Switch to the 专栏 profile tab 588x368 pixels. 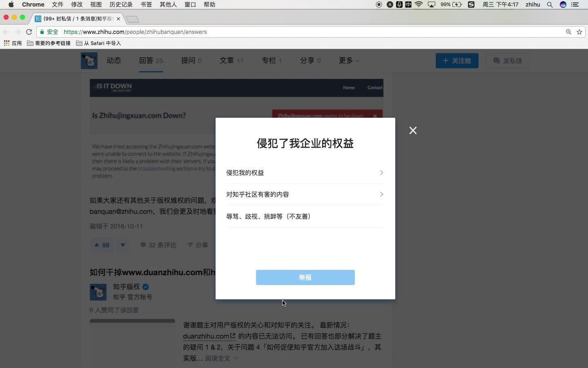pos(272,61)
